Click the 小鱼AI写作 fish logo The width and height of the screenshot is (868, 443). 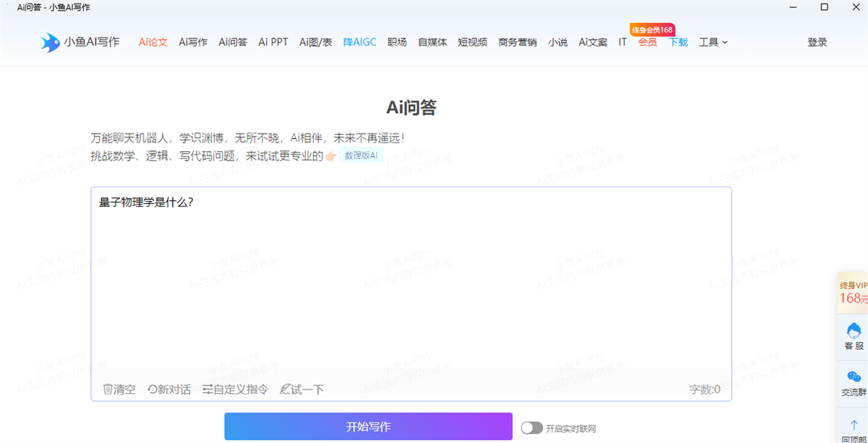[51, 41]
